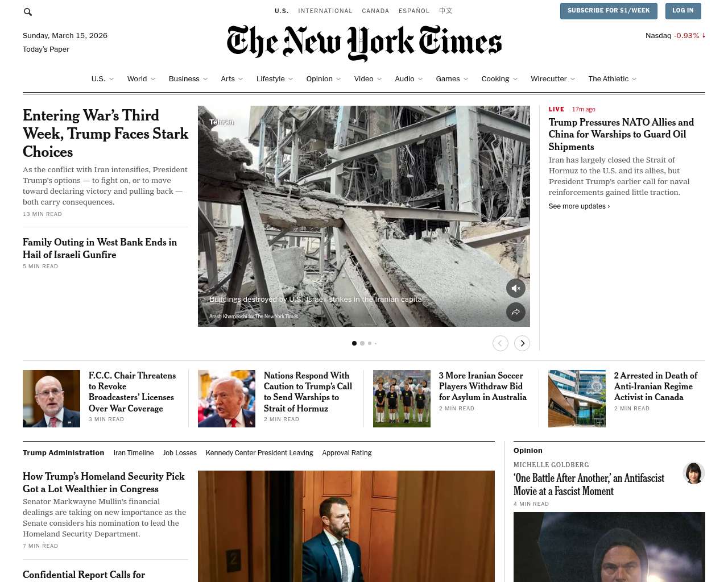Viewport: 728px width, 582px height.
Task: Select the third carousel dot indicator
Action: pyautogui.click(x=370, y=343)
